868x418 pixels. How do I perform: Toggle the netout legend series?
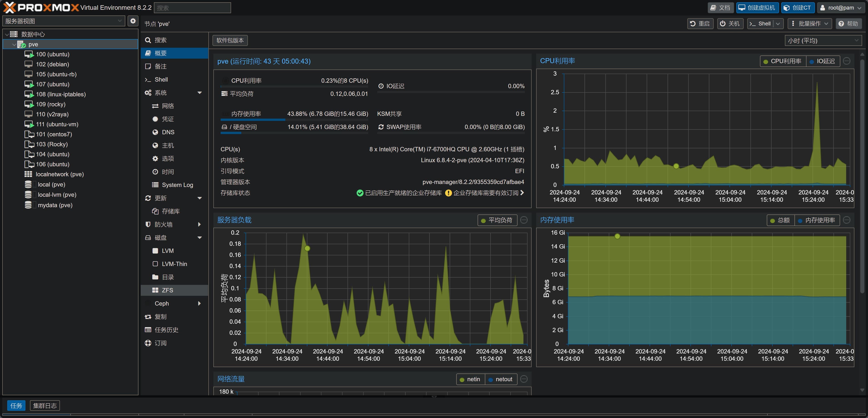501,380
